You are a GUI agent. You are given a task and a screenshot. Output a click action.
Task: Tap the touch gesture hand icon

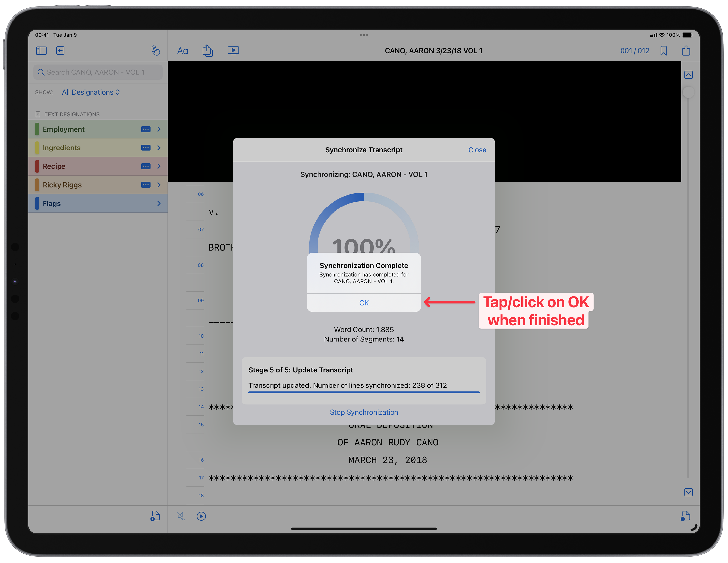tap(156, 51)
